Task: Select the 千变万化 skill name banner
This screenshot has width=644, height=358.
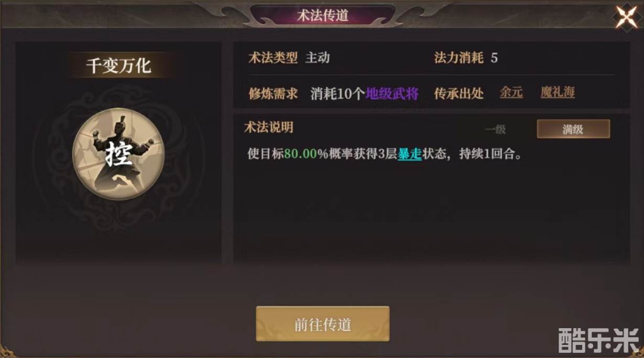Action: coord(118,65)
